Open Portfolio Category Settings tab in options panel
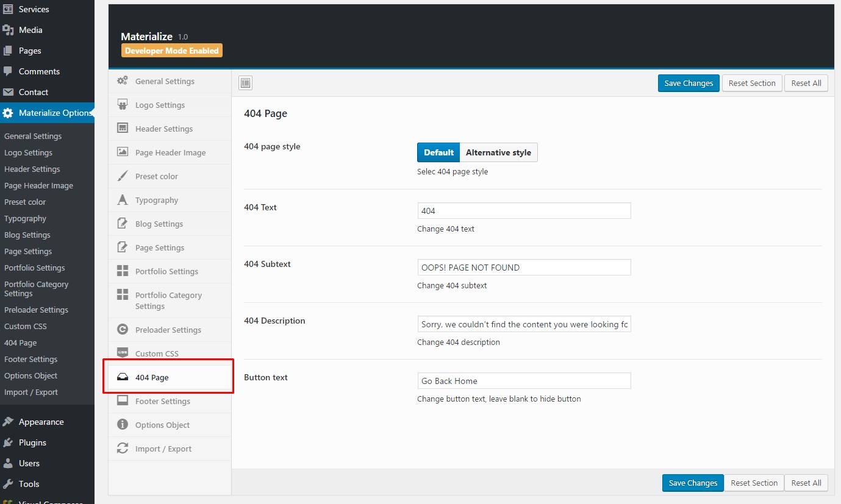Viewport: 841px width, 504px height. coord(170,300)
